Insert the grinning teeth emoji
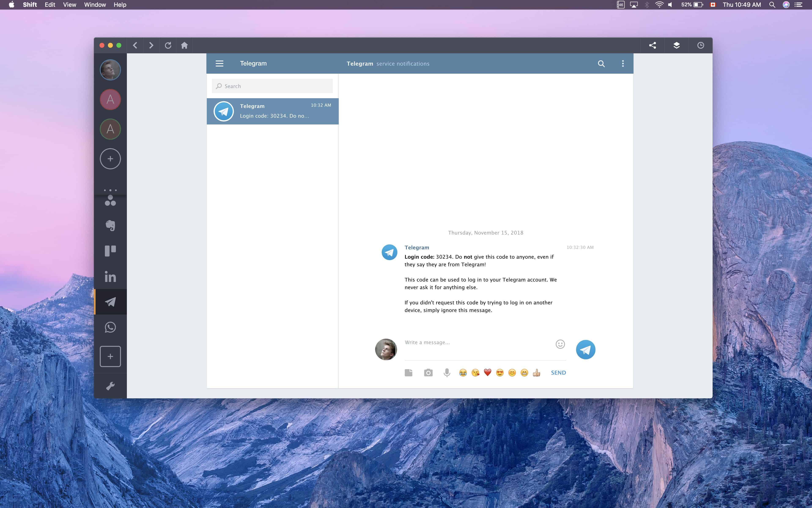The width and height of the screenshot is (812, 508). 524,373
